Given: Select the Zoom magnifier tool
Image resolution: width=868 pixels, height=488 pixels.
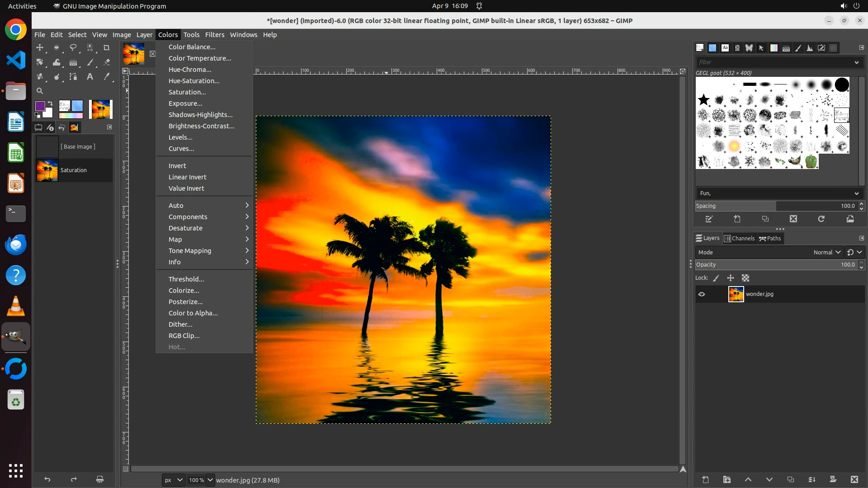Looking at the screenshot, I should 40,91.
